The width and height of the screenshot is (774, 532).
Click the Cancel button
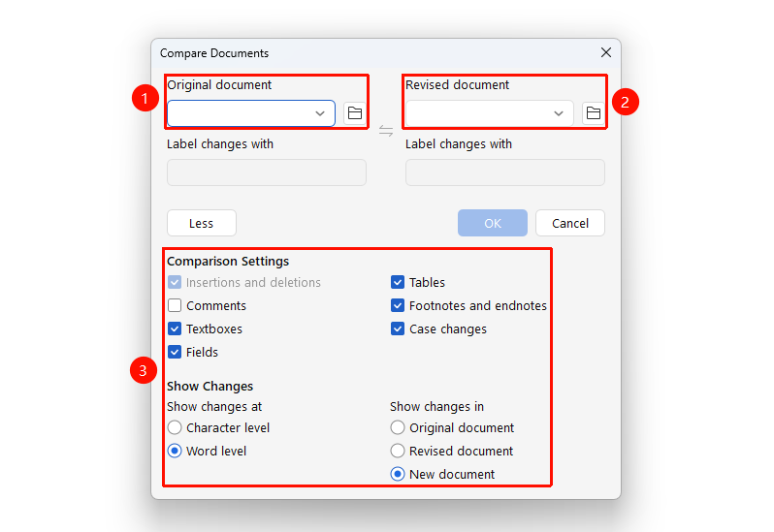[x=570, y=223]
